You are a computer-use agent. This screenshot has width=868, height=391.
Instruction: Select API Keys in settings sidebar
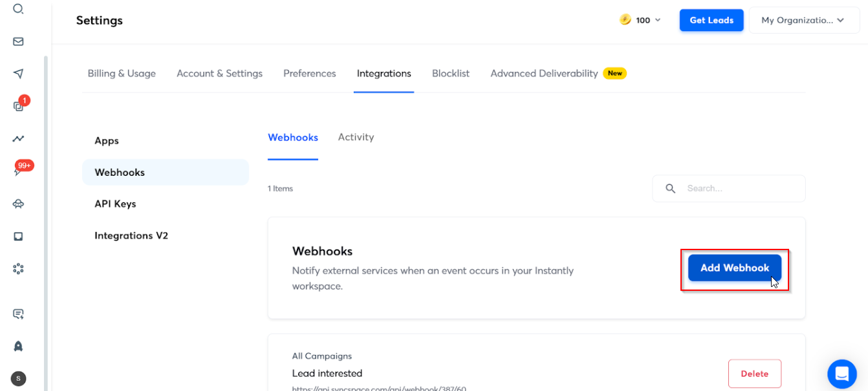click(x=115, y=204)
